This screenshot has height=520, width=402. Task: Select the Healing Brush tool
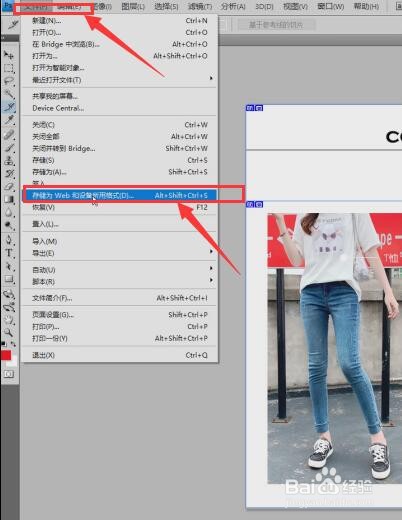pos(9,134)
